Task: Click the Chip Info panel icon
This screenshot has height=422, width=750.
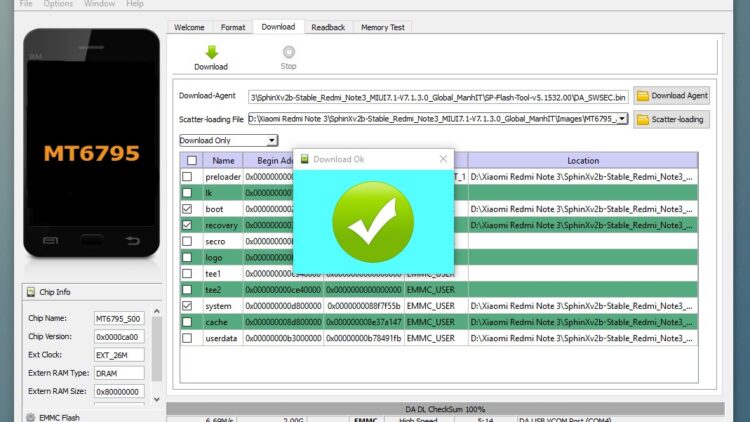Action: click(x=29, y=292)
